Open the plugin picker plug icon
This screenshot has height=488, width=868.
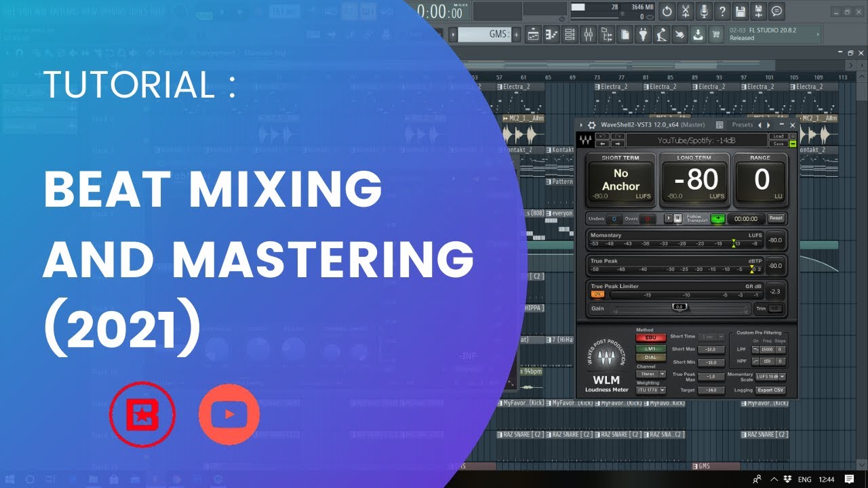(x=644, y=34)
